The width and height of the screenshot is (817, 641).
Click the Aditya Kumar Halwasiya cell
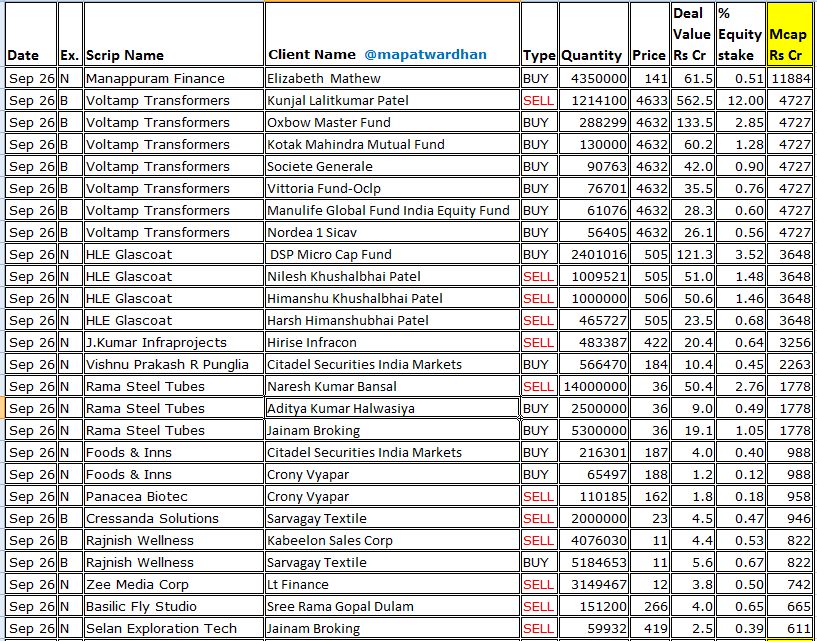392,408
